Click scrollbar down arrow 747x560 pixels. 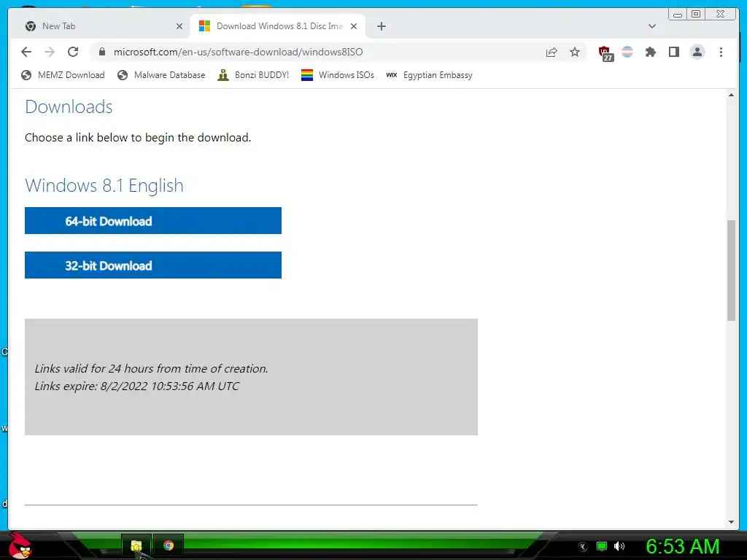(731, 522)
